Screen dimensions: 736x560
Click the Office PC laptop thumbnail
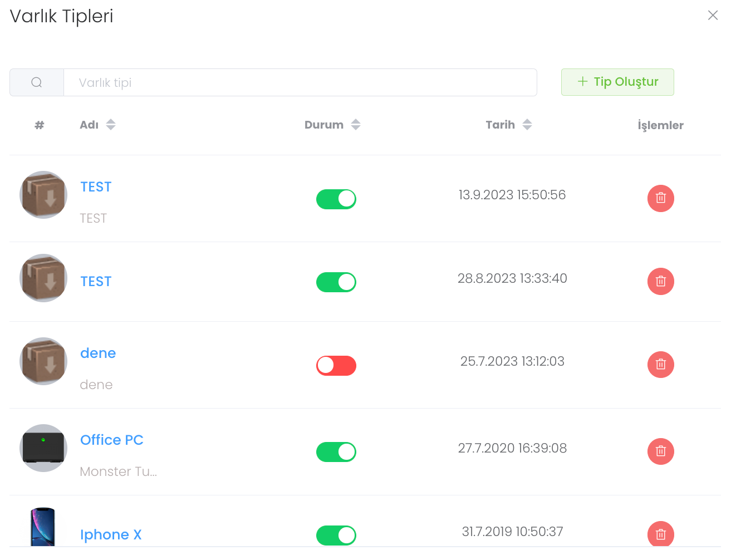pyautogui.click(x=43, y=448)
